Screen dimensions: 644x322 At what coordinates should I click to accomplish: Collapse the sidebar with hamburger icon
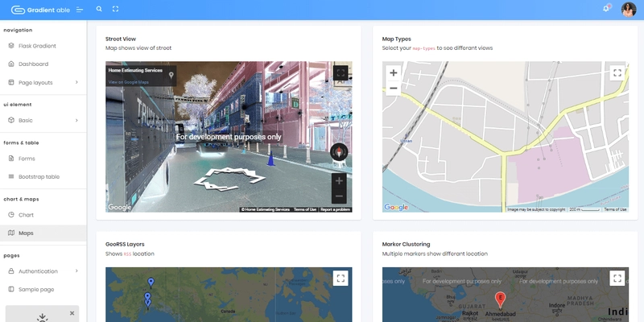(x=80, y=10)
